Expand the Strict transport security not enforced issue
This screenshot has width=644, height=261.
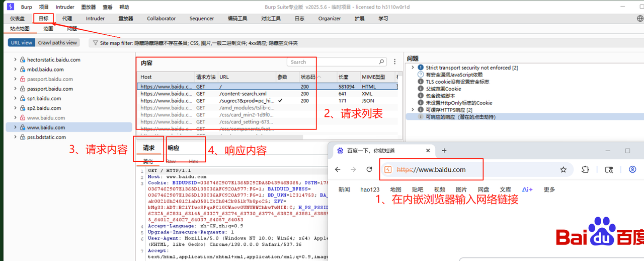(x=413, y=68)
